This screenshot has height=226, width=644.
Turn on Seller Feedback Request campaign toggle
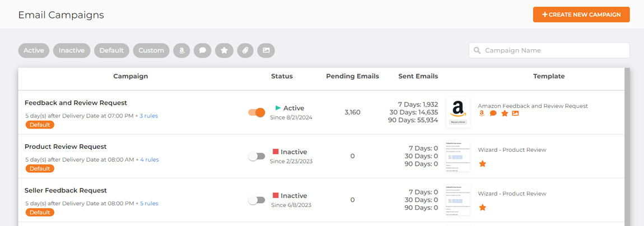pyautogui.click(x=256, y=200)
